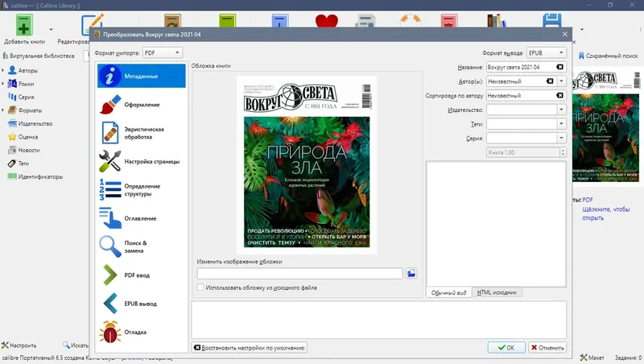The width and height of the screenshot is (644, 364).
Task: Switch to Normal view tab
Action: 448,292
